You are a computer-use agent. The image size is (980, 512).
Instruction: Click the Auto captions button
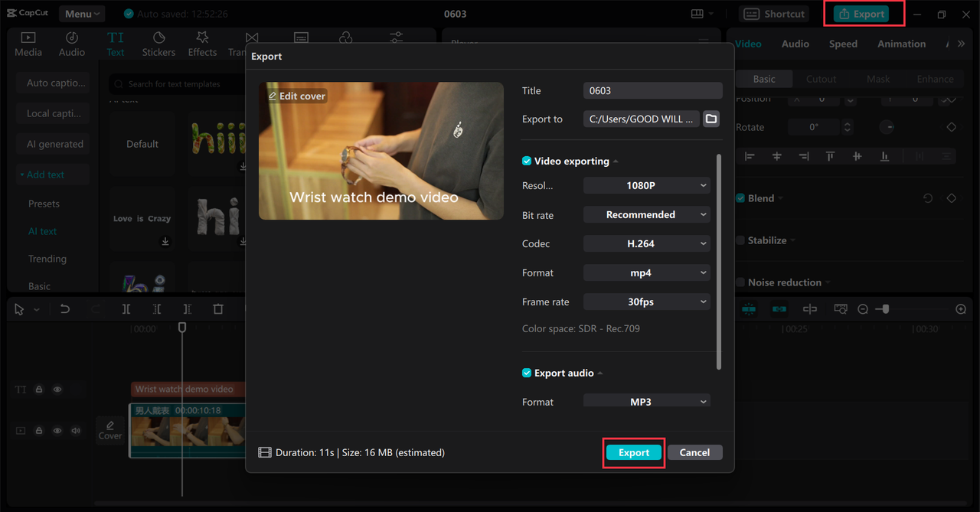[x=54, y=83]
